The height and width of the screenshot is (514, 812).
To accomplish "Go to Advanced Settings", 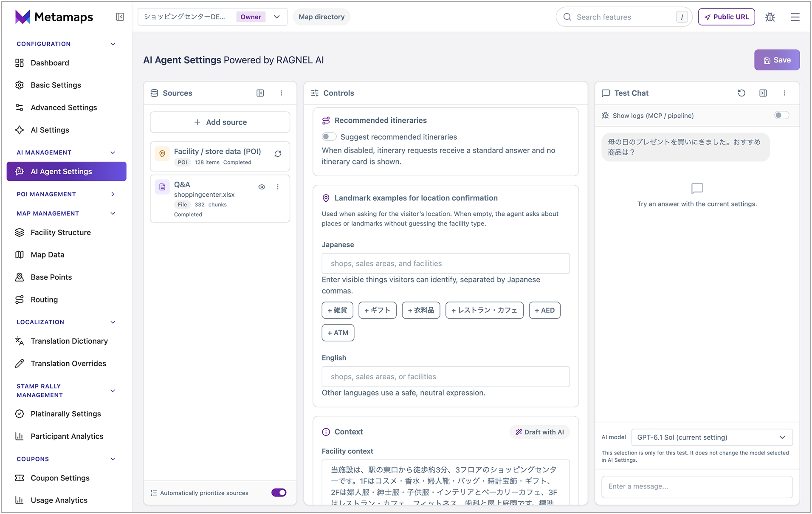I will pyautogui.click(x=66, y=107).
